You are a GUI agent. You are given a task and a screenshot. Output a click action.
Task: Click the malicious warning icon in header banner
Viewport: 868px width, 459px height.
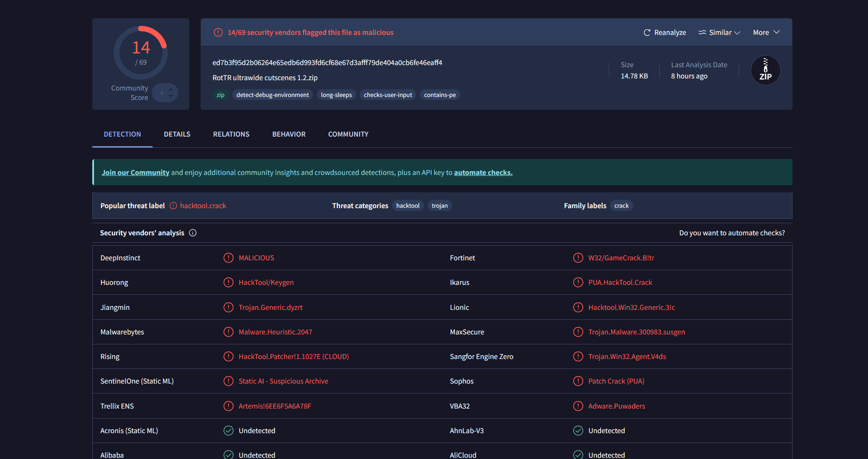point(218,33)
